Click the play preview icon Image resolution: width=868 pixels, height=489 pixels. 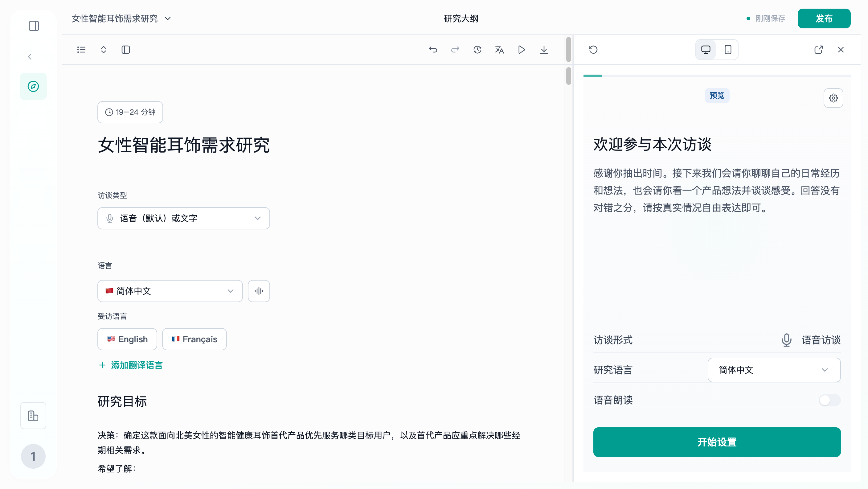tap(522, 50)
